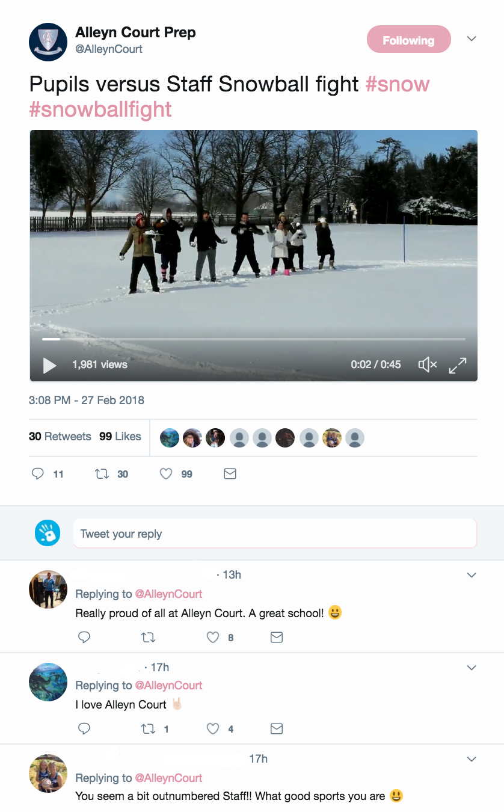Screen dimensions: 504x812
Task: Expand video to fullscreen
Action: (x=458, y=364)
